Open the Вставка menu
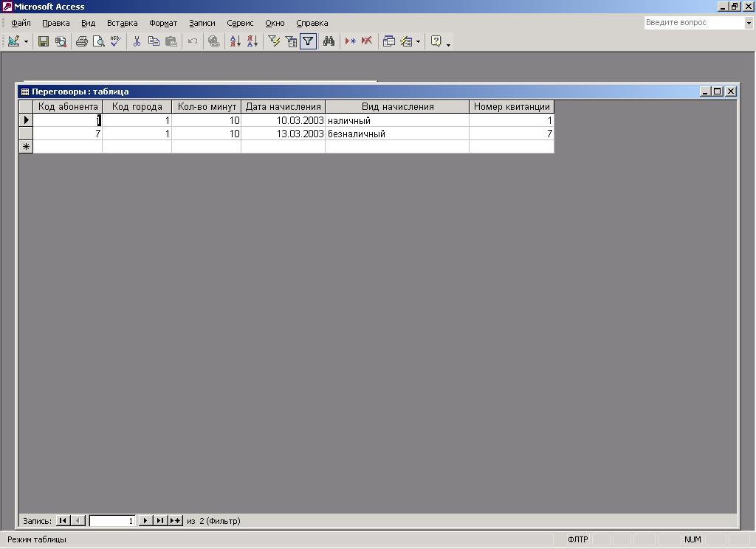 coord(122,23)
